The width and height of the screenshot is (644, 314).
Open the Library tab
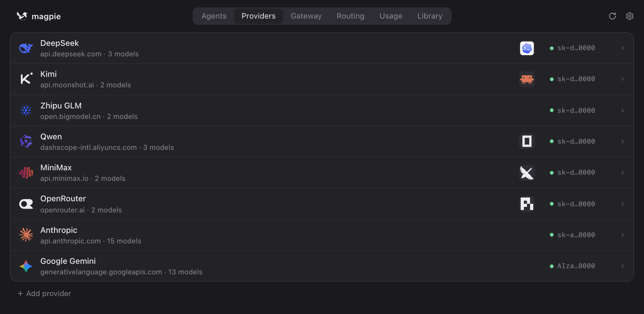point(430,16)
